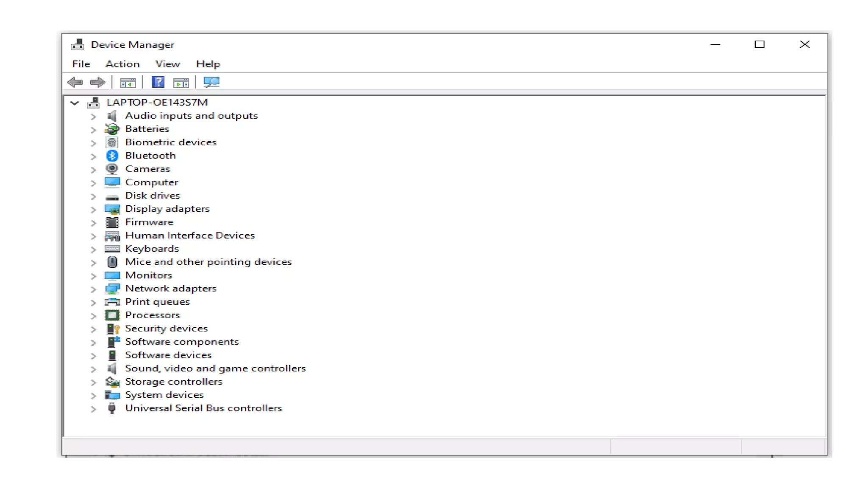Expand Universal Serial Bus controllers chevron
Viewport: 868px width, 488px height.
point(93,409)
